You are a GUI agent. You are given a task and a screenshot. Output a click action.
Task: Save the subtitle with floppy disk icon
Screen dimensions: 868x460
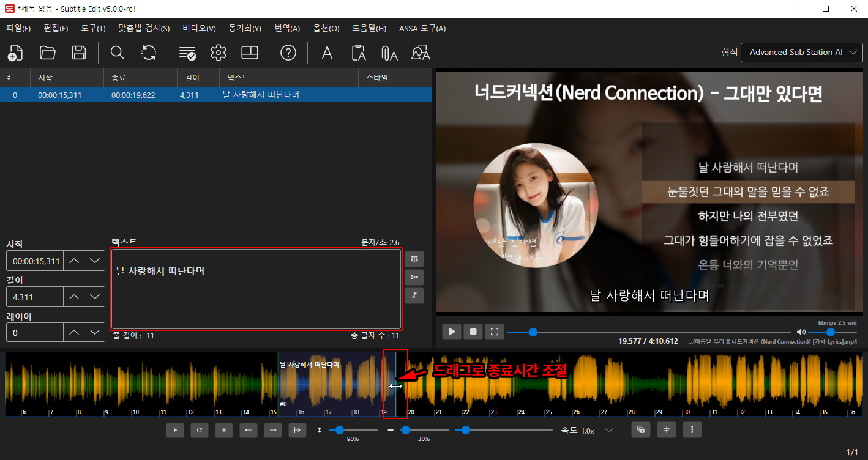(79, 53)
